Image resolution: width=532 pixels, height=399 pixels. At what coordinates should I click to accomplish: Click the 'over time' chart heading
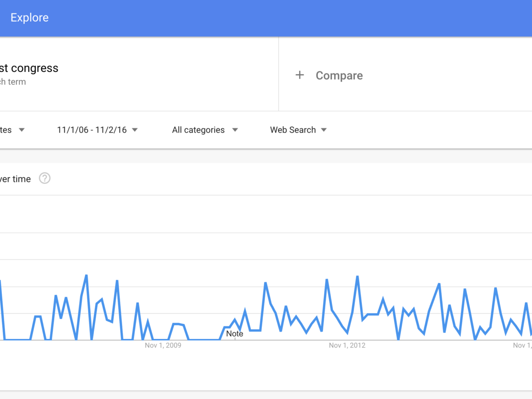coord(16,179)
